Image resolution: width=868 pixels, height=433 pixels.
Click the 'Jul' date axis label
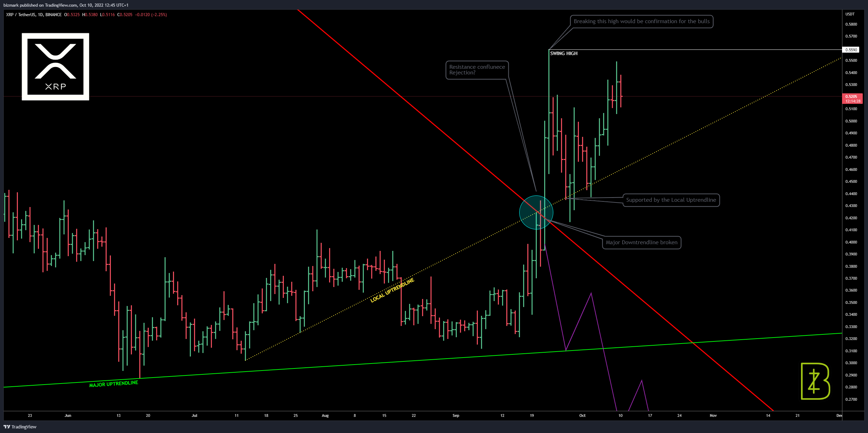pos(194,415)
